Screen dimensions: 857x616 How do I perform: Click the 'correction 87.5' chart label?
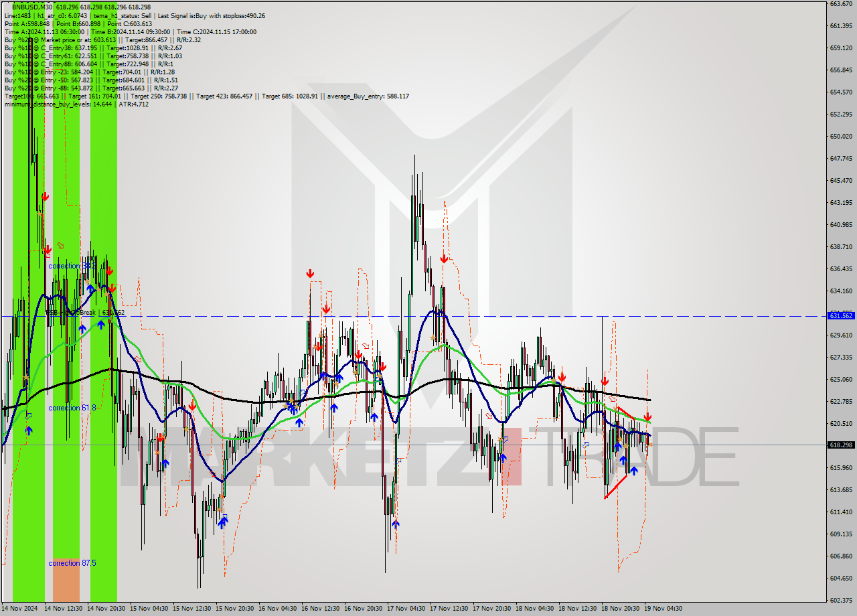click(x=72, y=563)
